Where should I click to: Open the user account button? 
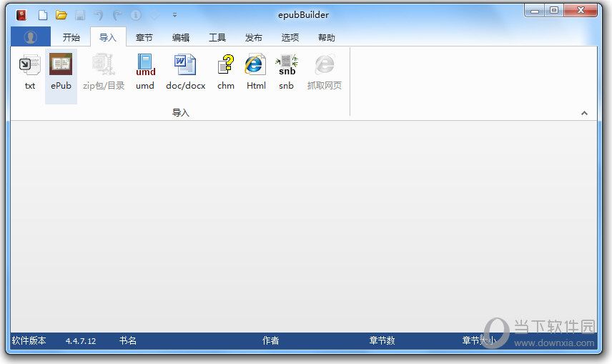pos(31,37)
